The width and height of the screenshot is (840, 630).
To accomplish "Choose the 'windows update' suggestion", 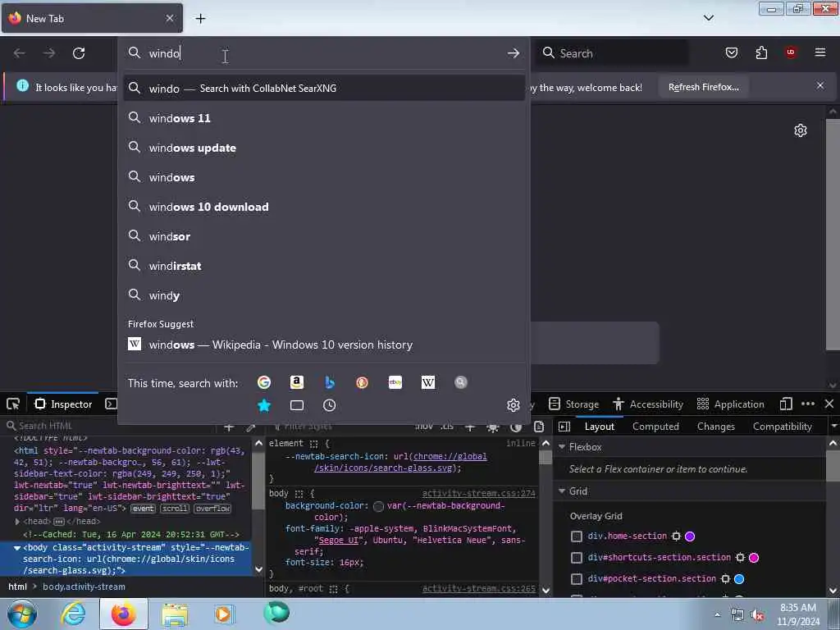I will tap(323, 148).
